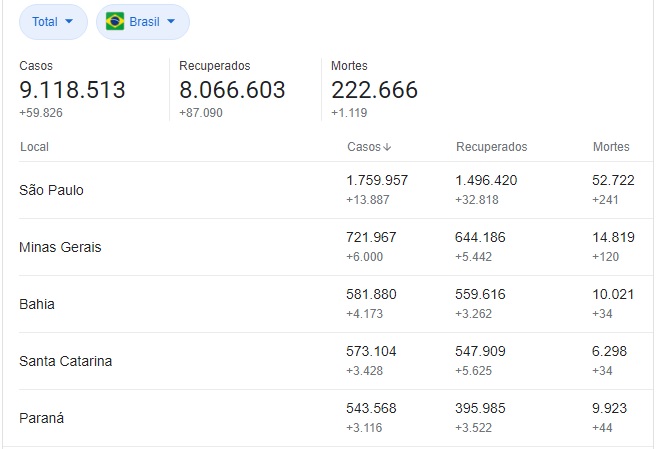Open the Total dropdown filter
The height and width of the screenshot is (449, 662).
click(x=53, y=22)
